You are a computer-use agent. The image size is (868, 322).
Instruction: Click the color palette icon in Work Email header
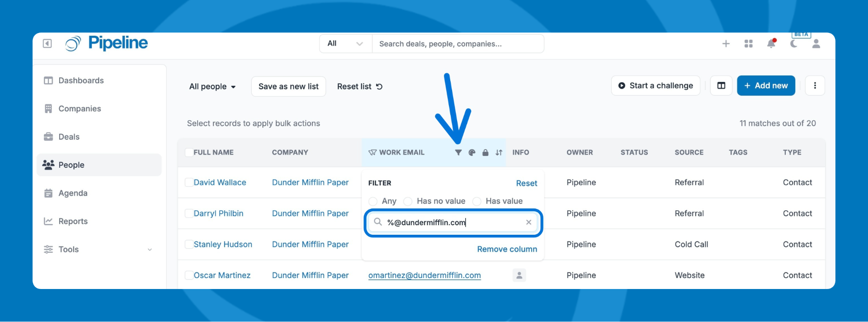[x=472, y=153]
